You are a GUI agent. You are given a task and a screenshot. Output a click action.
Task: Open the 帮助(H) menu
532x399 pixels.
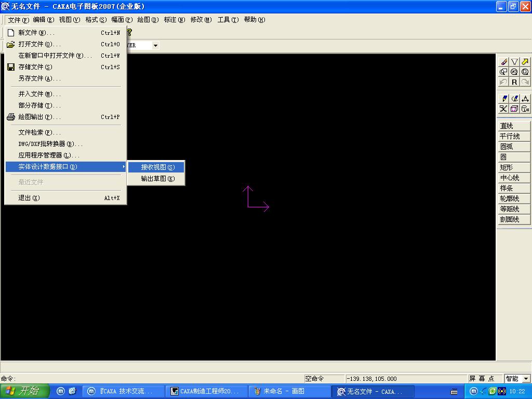coord(255,20)
